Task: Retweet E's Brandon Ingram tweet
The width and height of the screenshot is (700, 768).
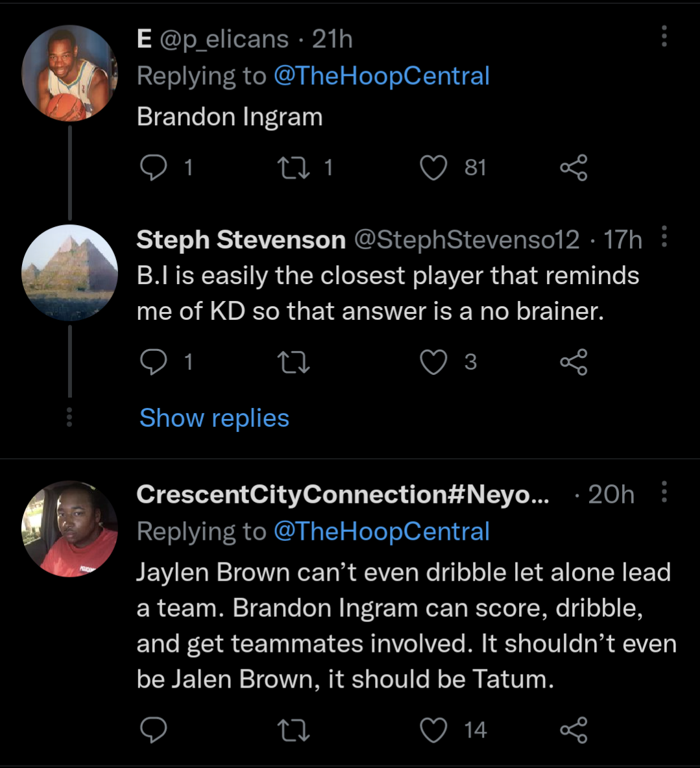Action: click(x=293, y=167)
